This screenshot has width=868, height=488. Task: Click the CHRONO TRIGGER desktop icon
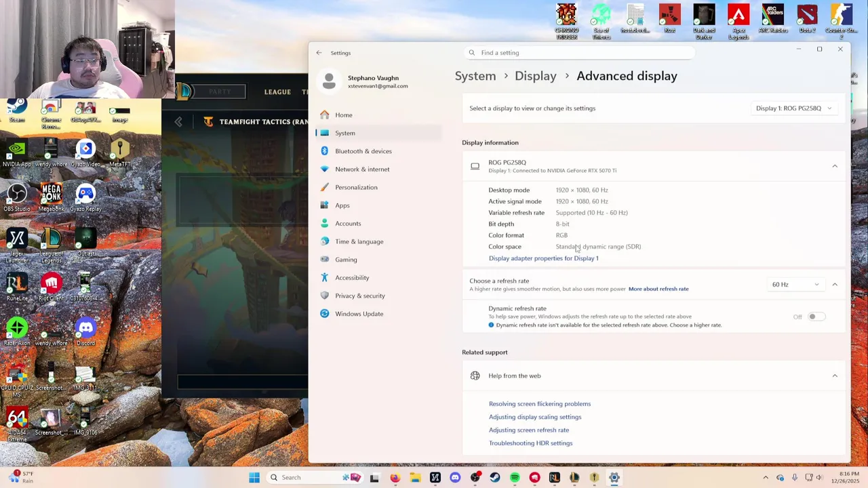tap(567, 22)
